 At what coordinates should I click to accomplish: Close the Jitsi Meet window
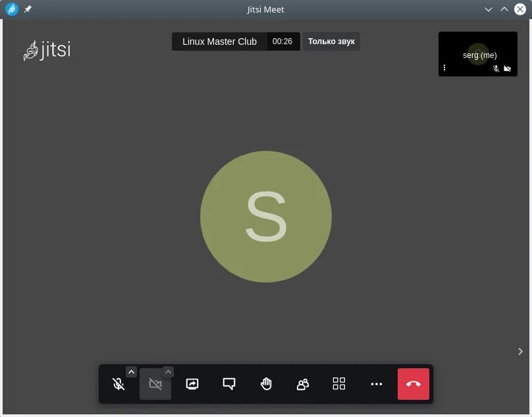click(520, 9)
